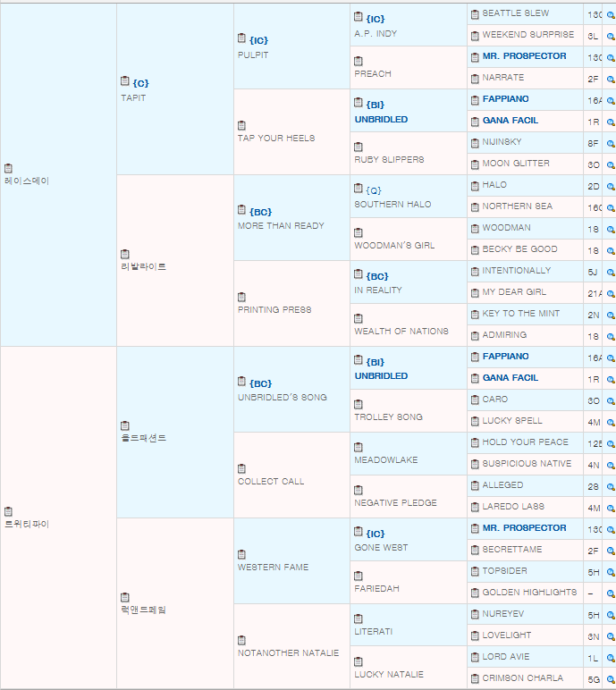Select the FAPPIANO link under UNBRIDLED'S SONG

[x=505, y=356]
